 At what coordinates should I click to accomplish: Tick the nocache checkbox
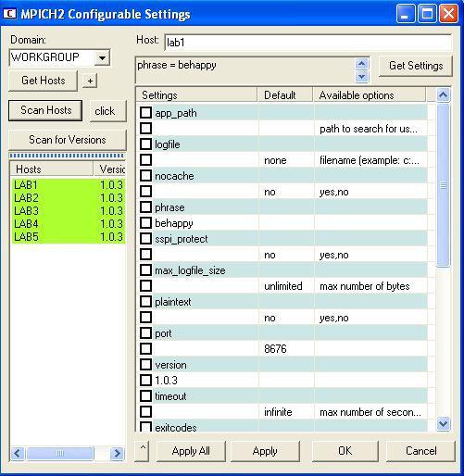pos(145,175)
